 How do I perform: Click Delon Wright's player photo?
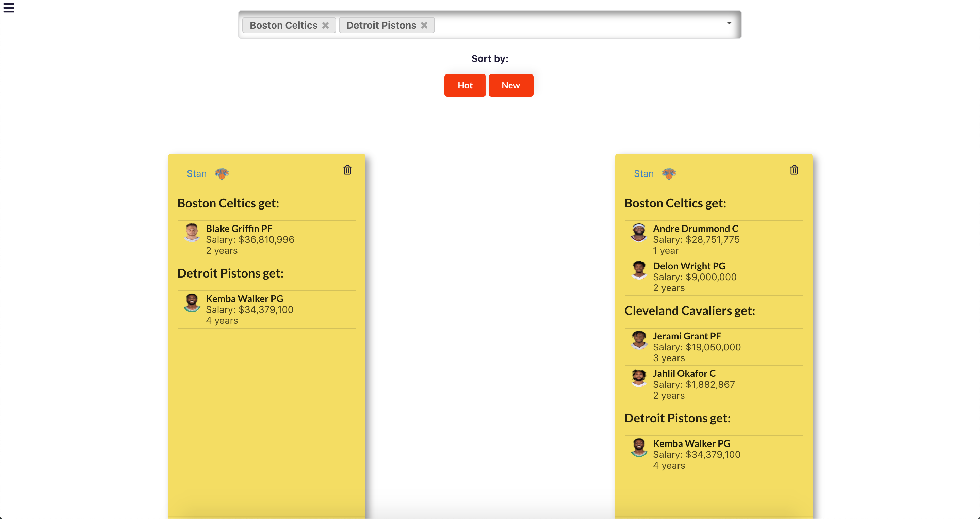click(639, 270)
